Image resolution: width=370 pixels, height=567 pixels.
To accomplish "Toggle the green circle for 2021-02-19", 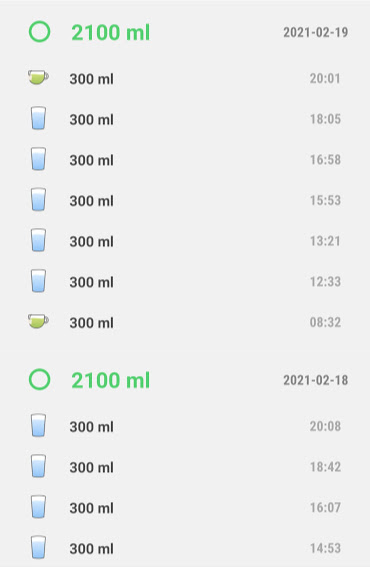I will click(x=39, y=32).
